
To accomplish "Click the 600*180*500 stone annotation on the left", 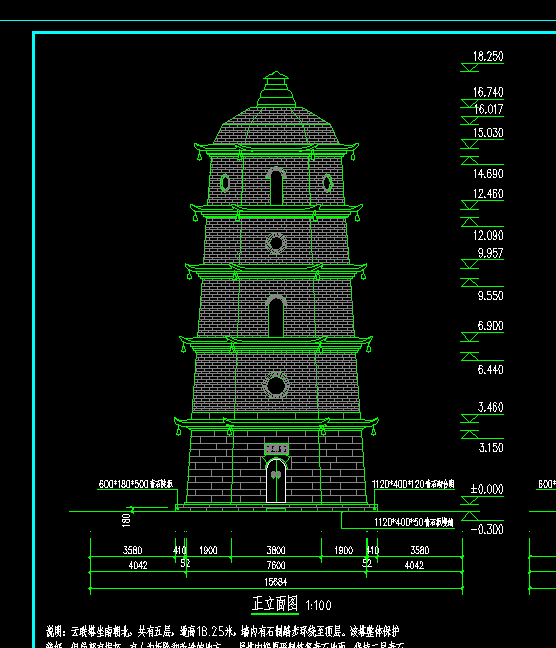I will click(x=136, y=484).
